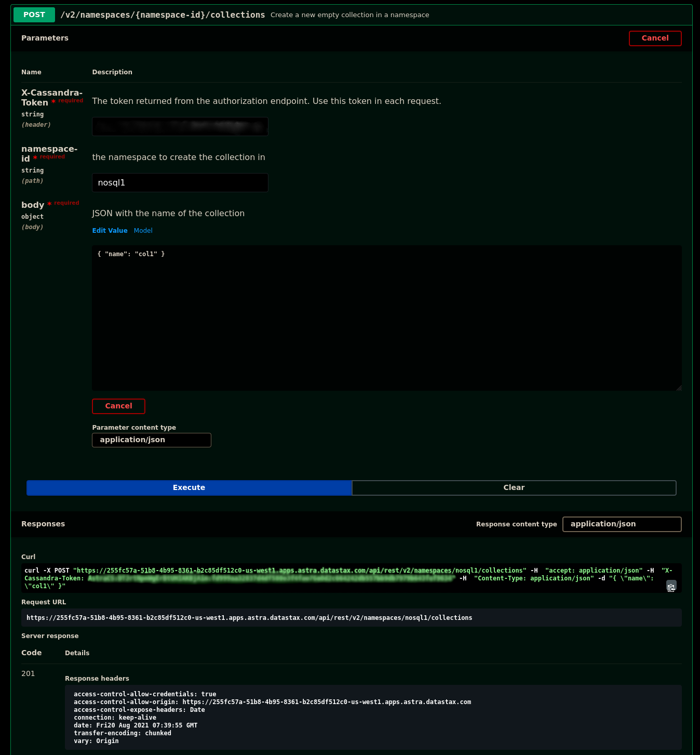
Task: Click the required asterisk next to X-Cassandra-Token
Action: 52,101
